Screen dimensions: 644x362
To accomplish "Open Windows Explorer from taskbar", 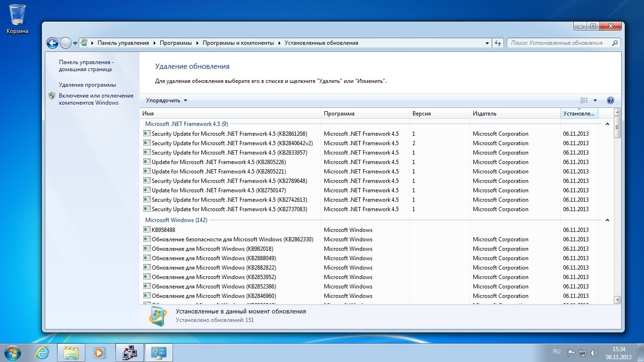I will point(71,352).
